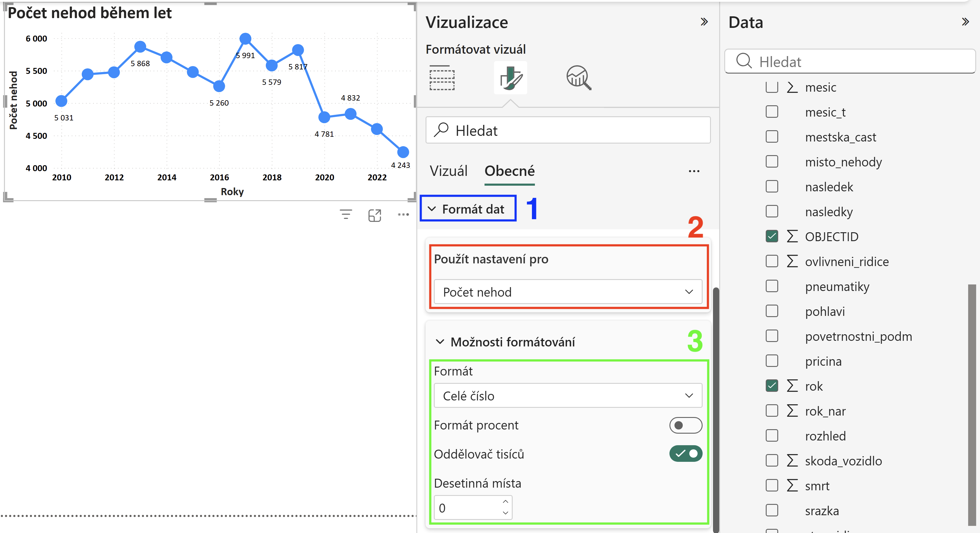This screenshot has height=533, width=980.
Task: Click the Hledat box in Vizualizace pane
Action: [x=568, y=131]
